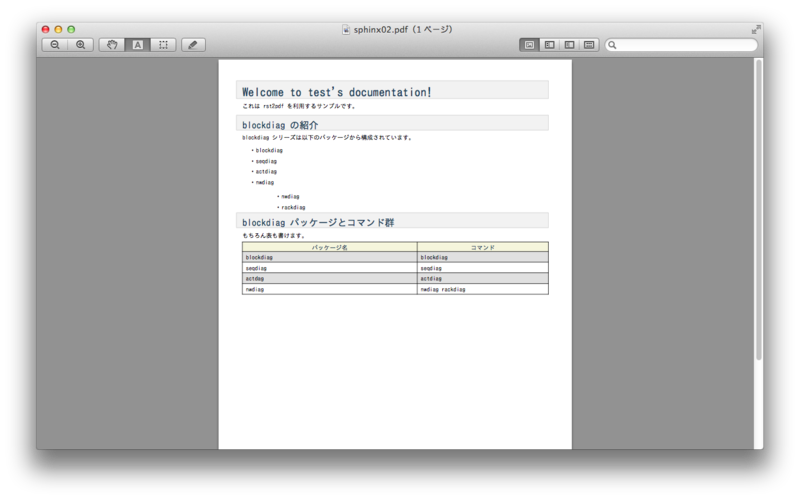Click the nested "rackdiag" bullet item
800x500 pixels.
(x=293, y=208)
